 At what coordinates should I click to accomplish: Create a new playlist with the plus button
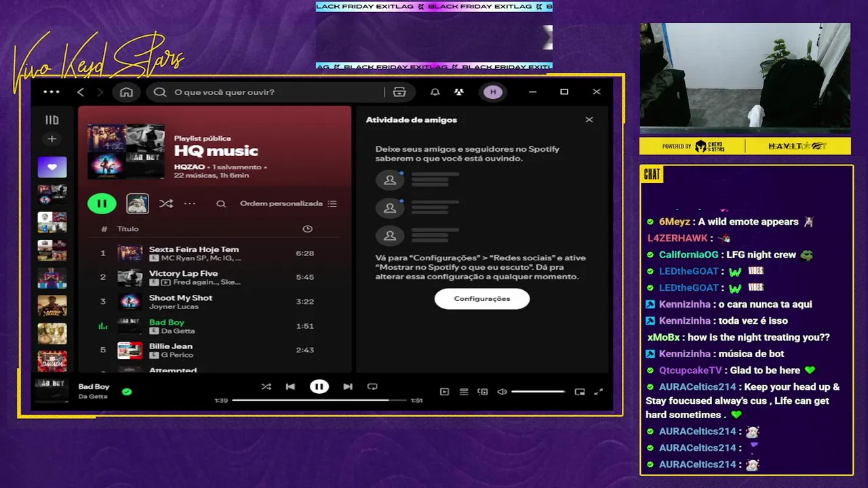pos(52,139)
